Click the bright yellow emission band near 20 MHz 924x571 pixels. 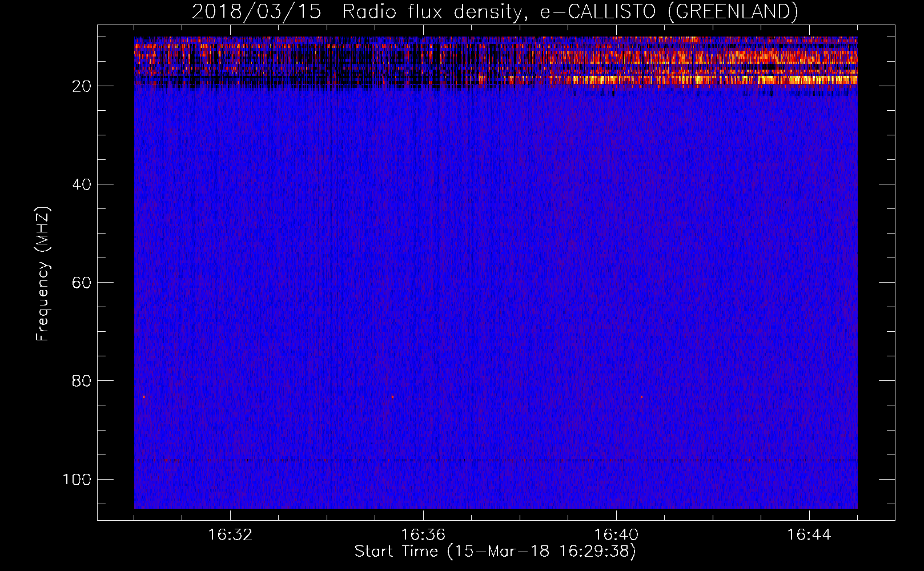(714, 79)
